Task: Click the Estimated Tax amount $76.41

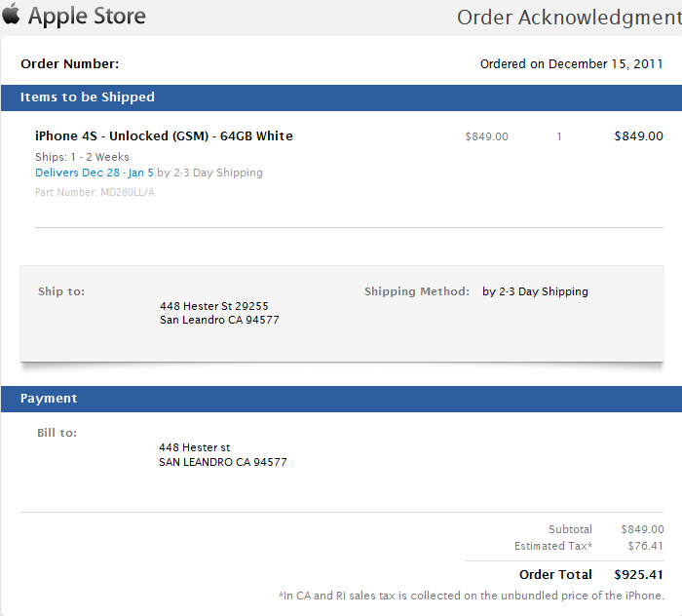Action: [643, 547]
